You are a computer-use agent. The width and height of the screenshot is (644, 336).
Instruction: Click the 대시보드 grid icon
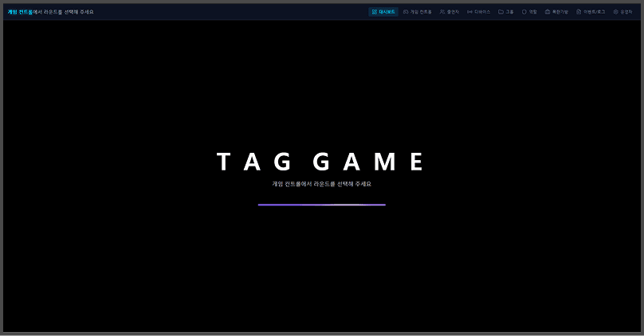tap(375, 12)
